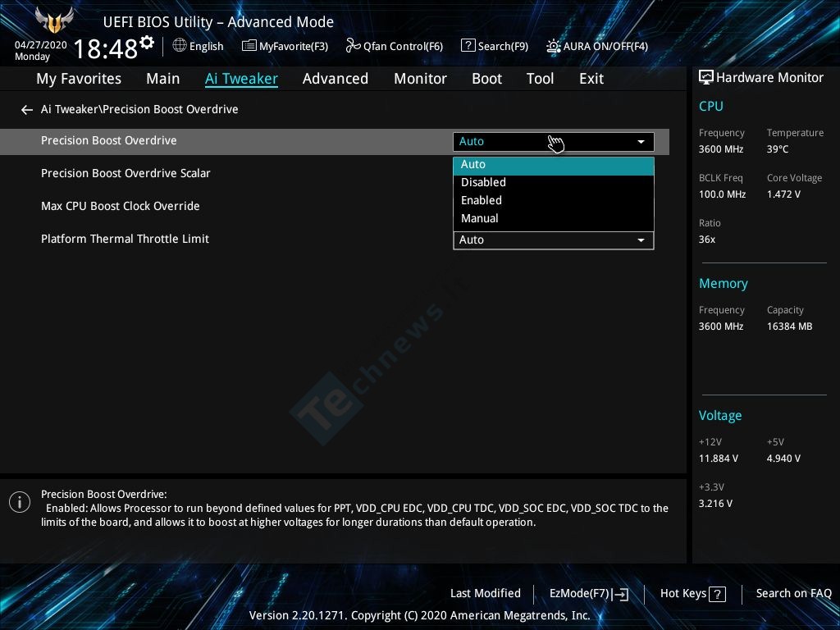Open the Tool tab
Viewport: 840px width, 630px height.
(540, 79)
